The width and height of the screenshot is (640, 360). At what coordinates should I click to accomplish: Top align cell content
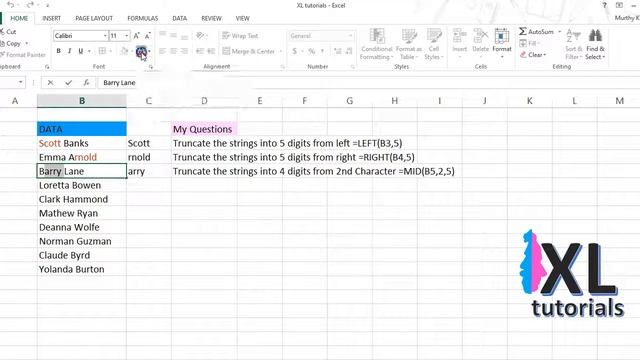point(162,35)
